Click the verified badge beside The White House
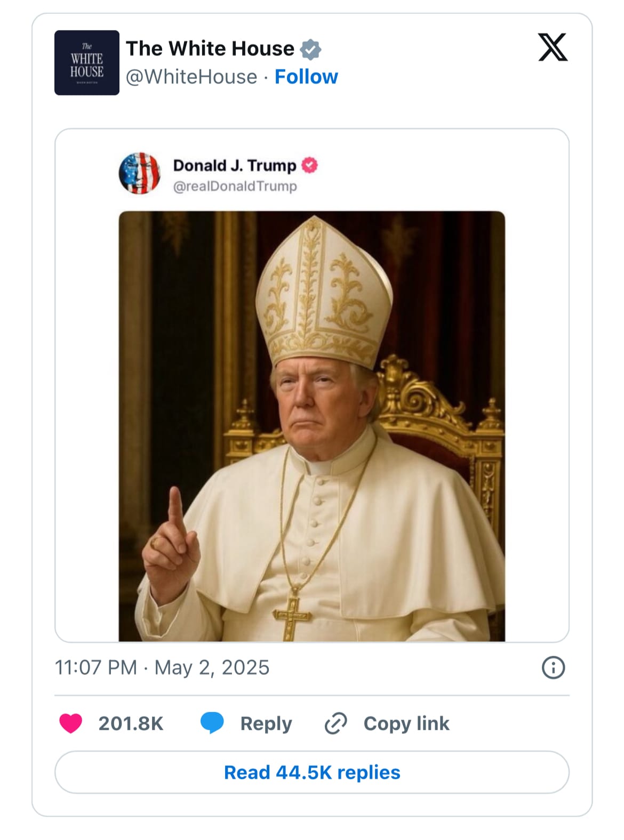624x840 pixels. [x=310, y=50]
